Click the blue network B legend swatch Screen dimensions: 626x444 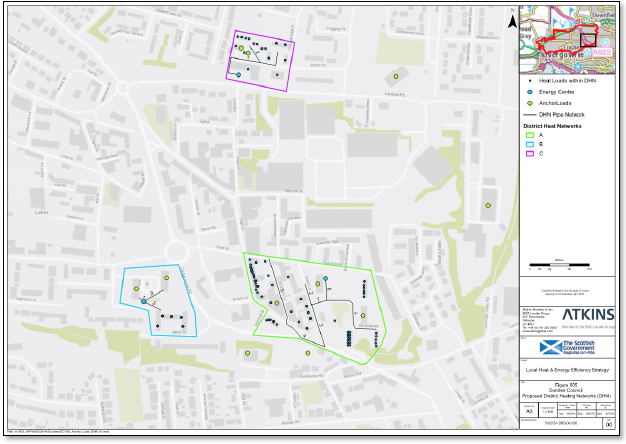[x=530, y=144]
